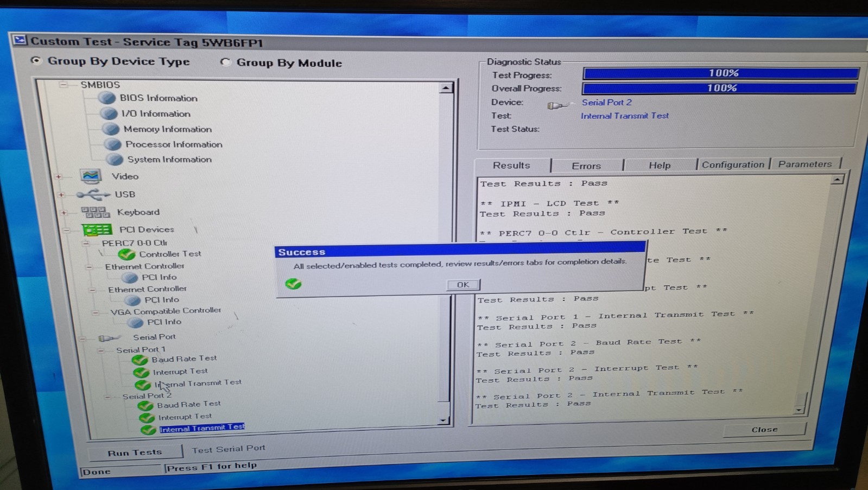Switch to the Errors tab
This screenshot has height=490, width=868.
pyautogui.click(x=586, y=166)
